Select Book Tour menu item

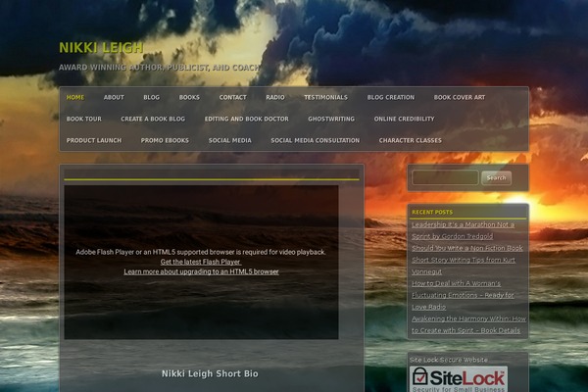click(84, 119)
